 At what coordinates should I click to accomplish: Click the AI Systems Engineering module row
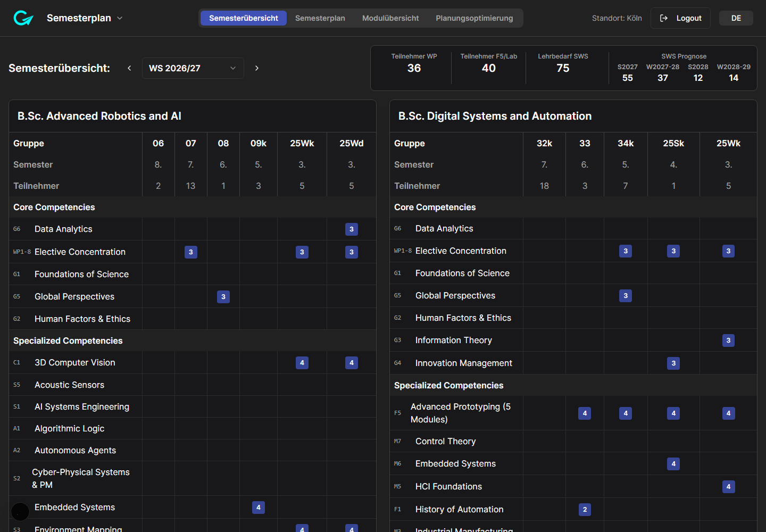click(x=193, y=406)
